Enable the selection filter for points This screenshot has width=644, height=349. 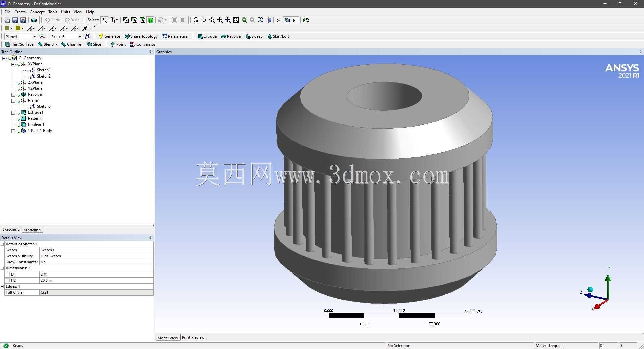(x=126, y=20)
